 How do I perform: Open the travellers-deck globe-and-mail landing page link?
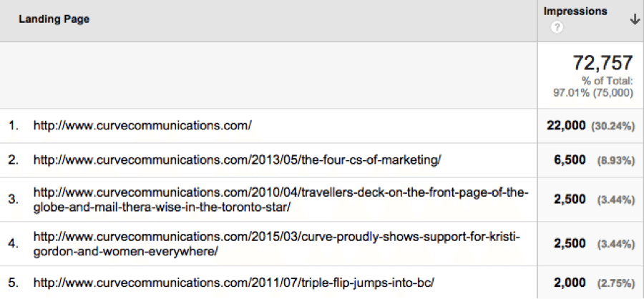[281, 200]
